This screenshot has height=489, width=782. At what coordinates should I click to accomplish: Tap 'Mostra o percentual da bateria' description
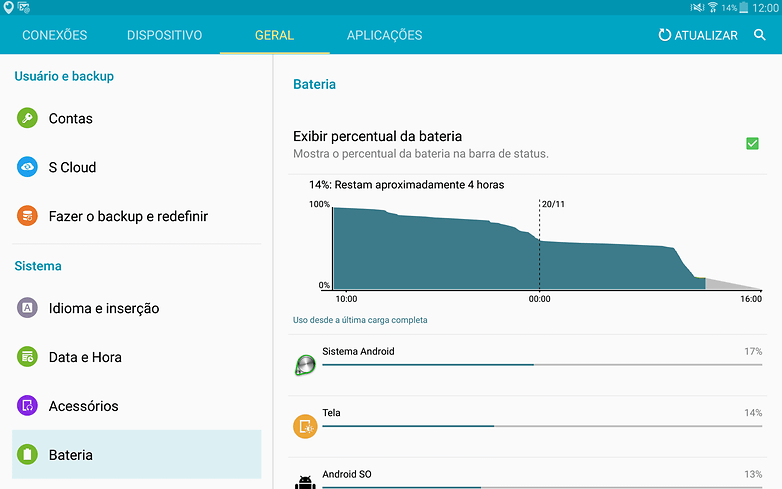[420, 154]
